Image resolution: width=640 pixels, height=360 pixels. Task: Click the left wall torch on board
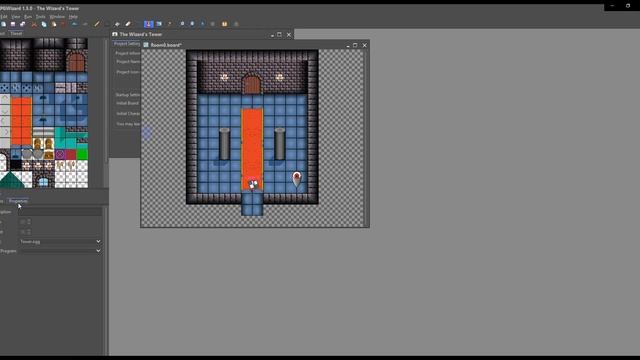[224, 77]
